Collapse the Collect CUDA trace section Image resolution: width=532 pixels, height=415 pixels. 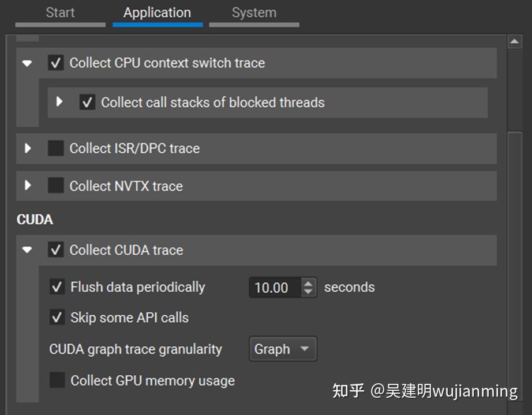[x=27, y=250]
